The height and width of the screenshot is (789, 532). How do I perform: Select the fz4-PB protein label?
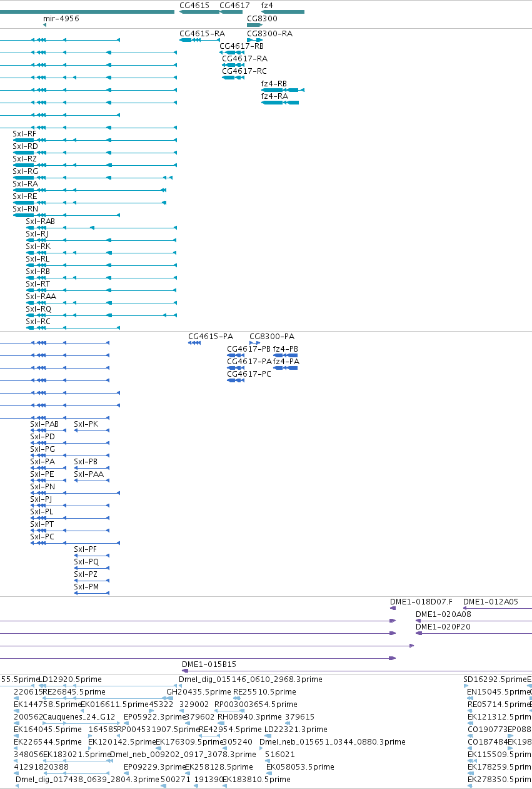click(286, 349)
